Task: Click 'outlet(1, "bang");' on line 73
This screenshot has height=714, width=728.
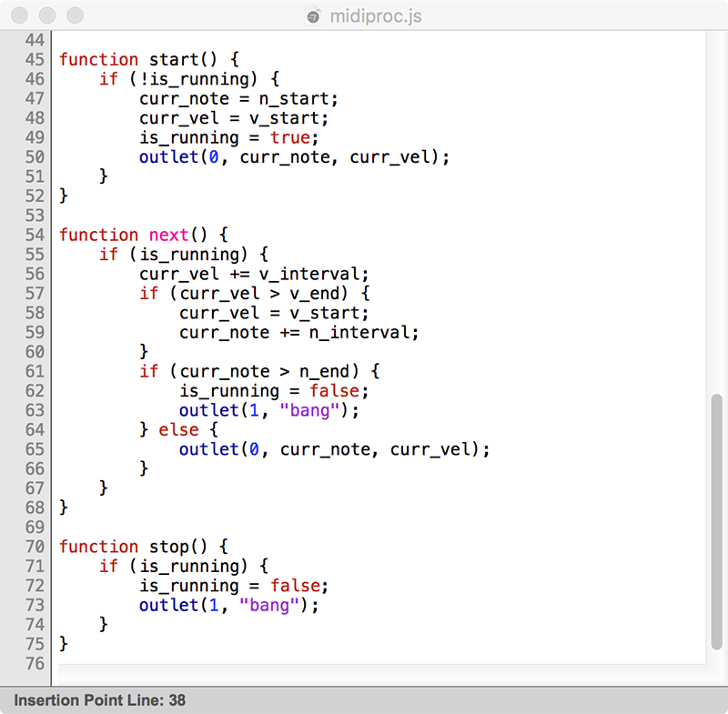Action: point(229,605)
